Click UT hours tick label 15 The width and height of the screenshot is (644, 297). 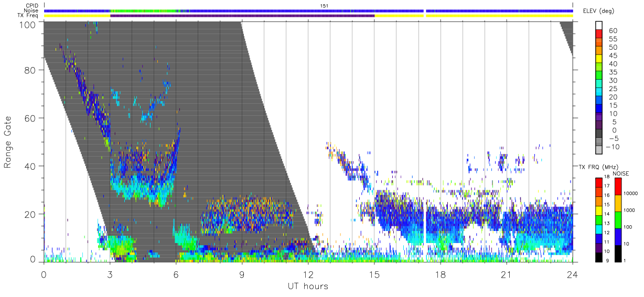point(374,274)
